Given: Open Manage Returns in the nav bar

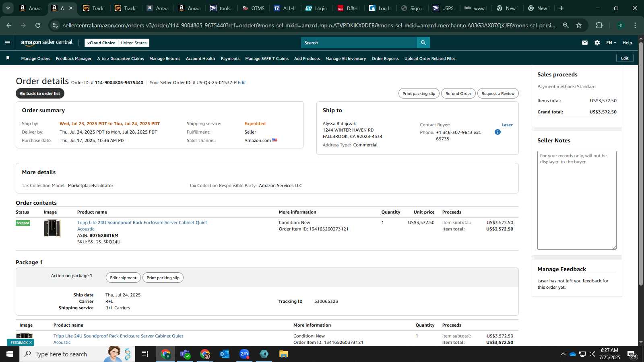Looking at the screenshot, I should [x=165, y=59].
